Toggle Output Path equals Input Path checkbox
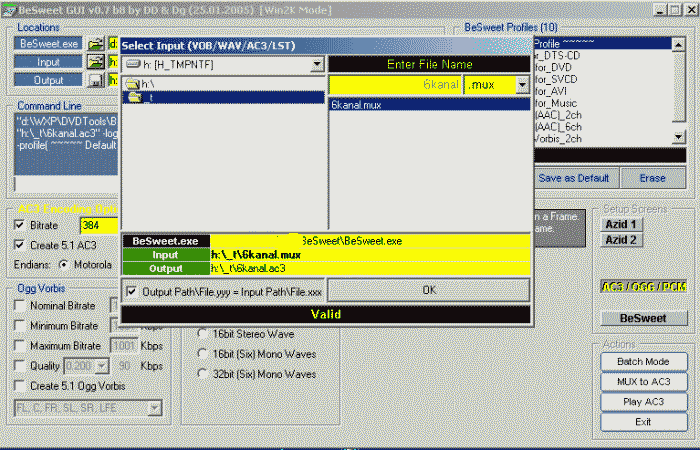 (x=133, y=290)
